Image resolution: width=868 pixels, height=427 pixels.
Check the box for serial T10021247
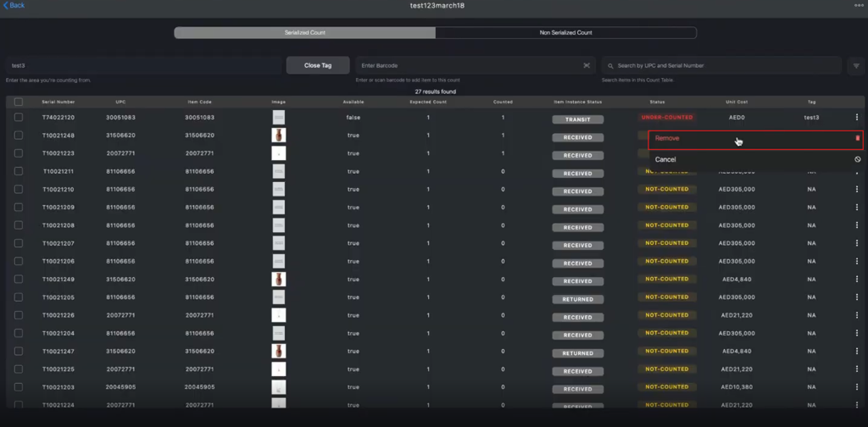(x=19, y=352)
